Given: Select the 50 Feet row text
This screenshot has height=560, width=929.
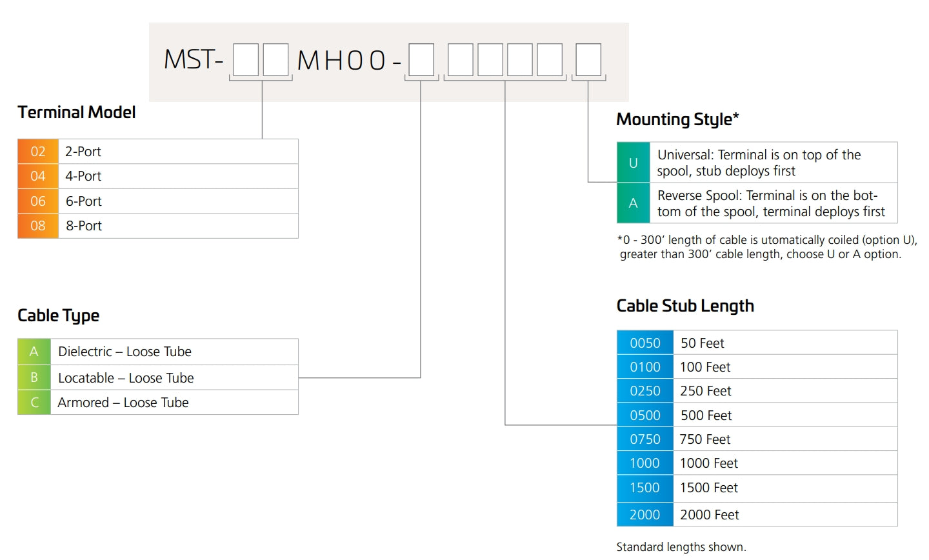Looking at the screenshot, I should pyautogui.click(x=703, y=343).
